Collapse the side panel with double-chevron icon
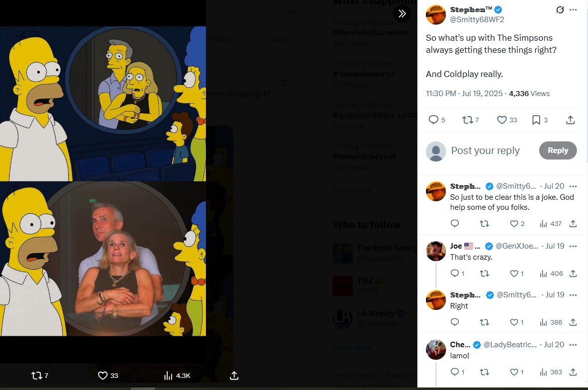 [402, 14]
